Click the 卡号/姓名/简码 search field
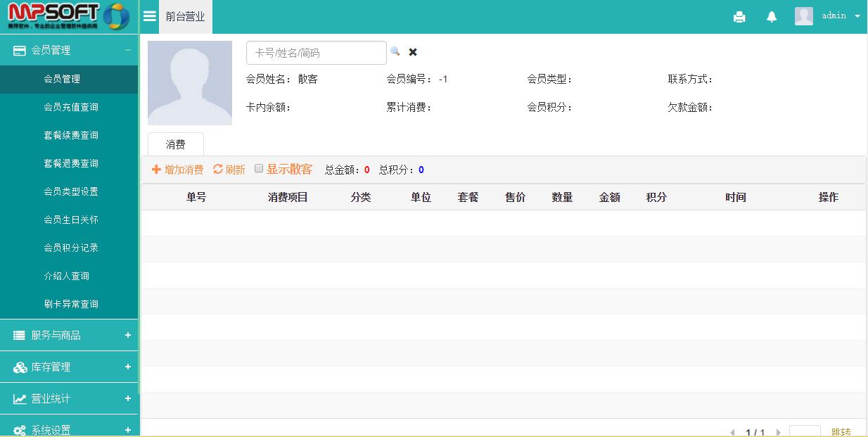Screen dimensions: 868x437 [x=316, y=53]
